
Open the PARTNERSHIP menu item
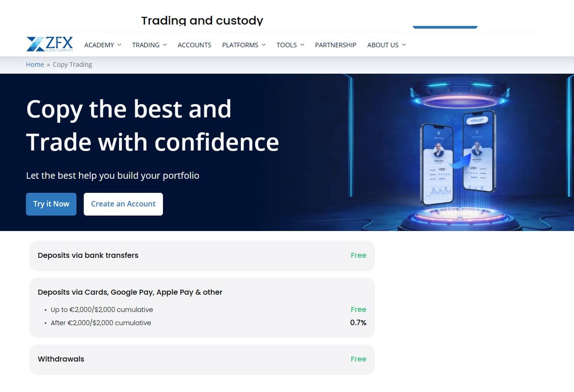coord(335,45)
